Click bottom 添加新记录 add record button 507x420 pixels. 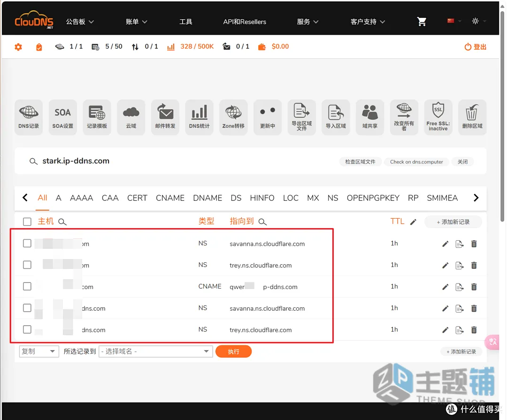[x=461, y=352]
